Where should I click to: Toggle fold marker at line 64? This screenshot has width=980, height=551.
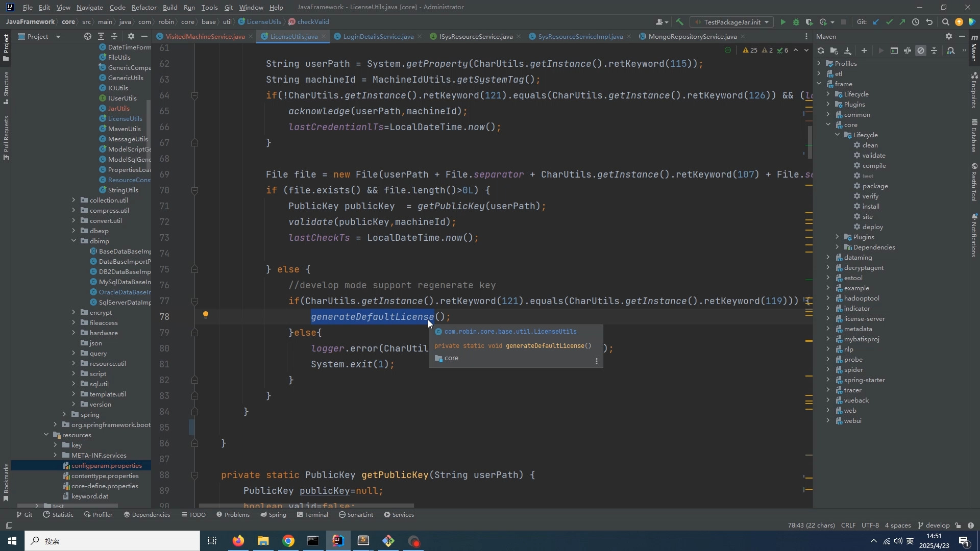point(194,95)
